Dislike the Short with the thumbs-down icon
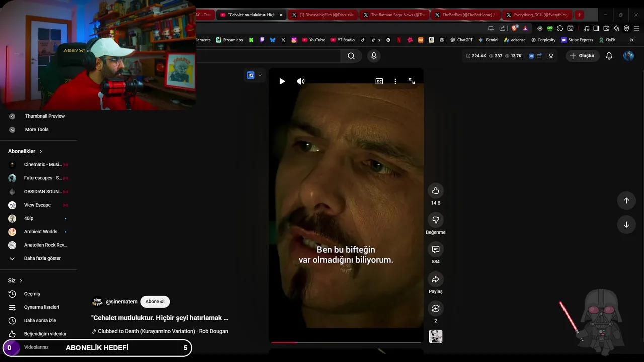 436,220
